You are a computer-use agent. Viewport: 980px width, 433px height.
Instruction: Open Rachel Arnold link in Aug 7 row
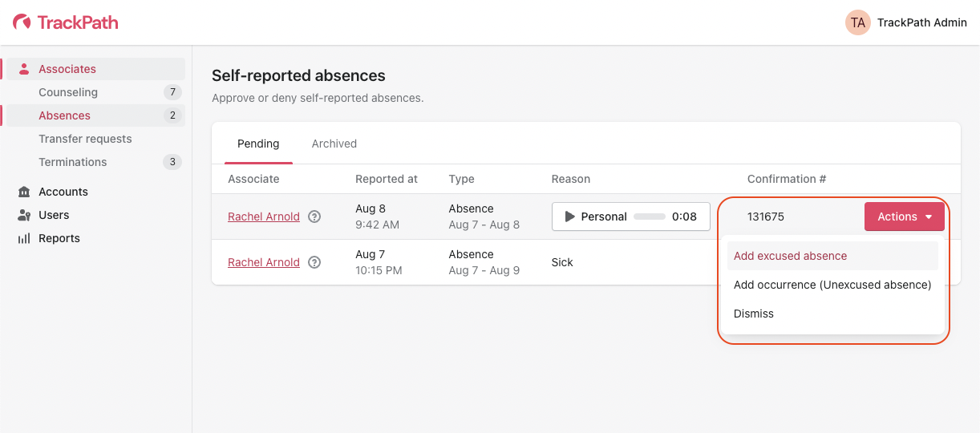tap(264, 262)
